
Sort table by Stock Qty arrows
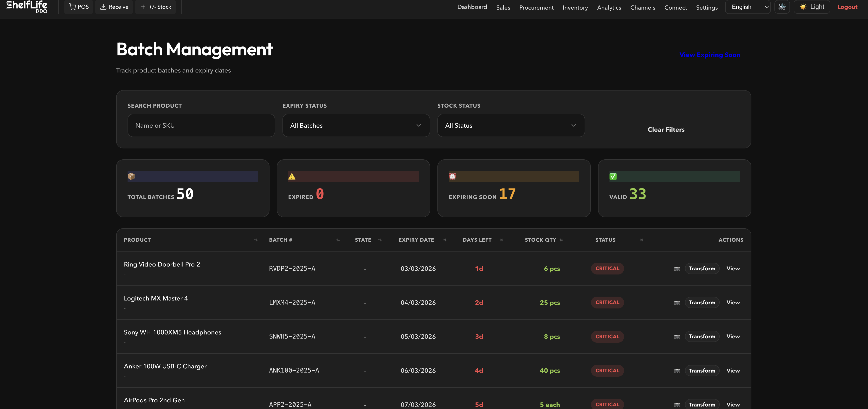(x=561, y=240)
